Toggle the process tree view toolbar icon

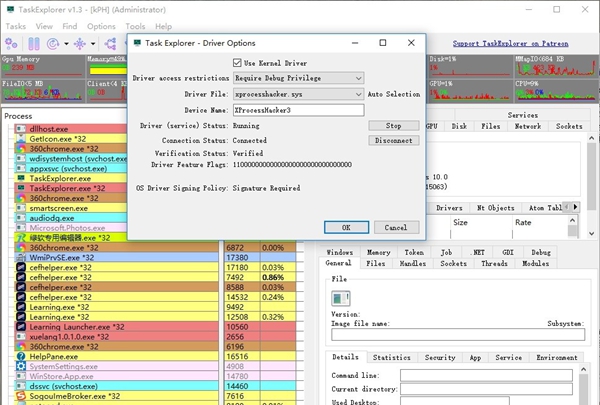coord(110,44)
